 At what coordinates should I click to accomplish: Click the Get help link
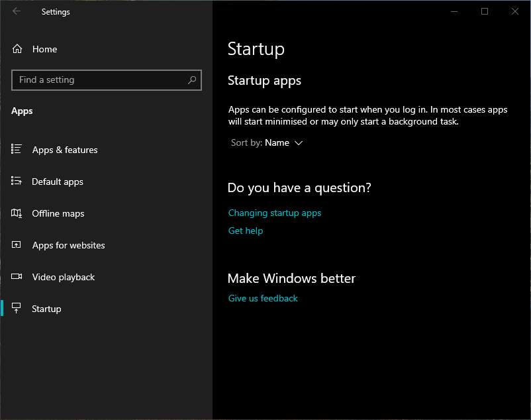[245, 231]
